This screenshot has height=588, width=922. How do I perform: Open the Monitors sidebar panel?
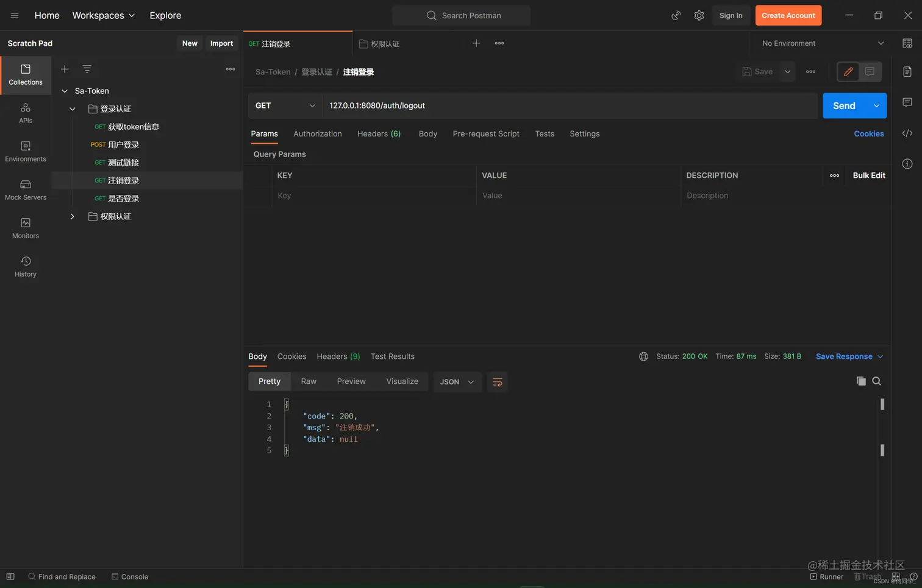coord(26,228)
